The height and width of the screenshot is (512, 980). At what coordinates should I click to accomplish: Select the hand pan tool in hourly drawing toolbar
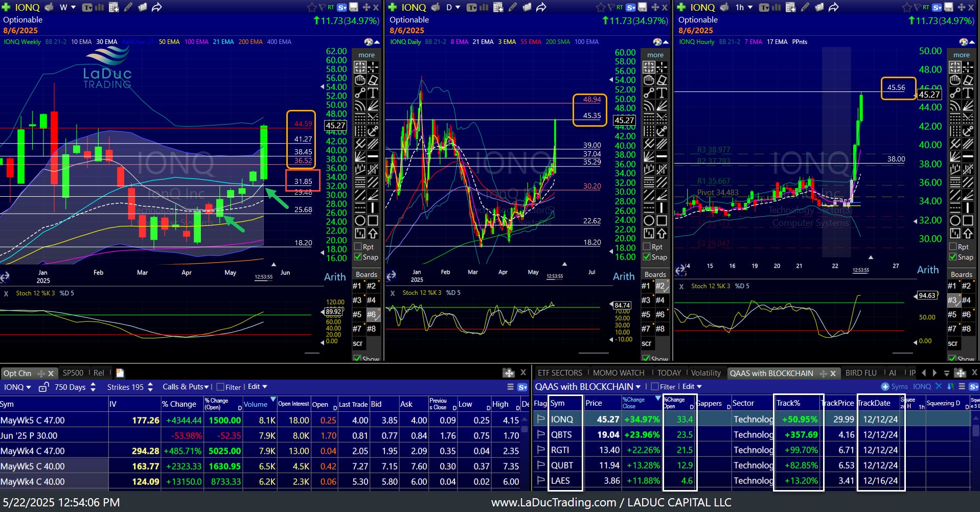click(x=955, y=80)
